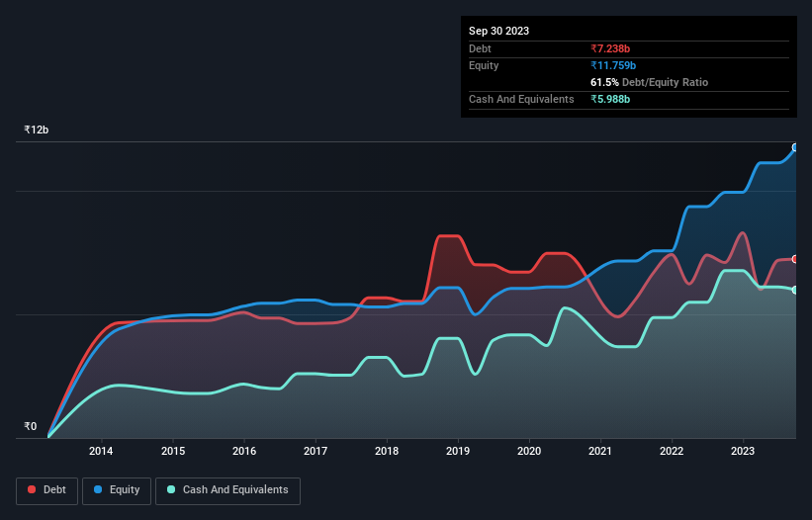Click the Debt label in tooltip
The height and width of the screenshot is (520, 812).
[480, 48]
